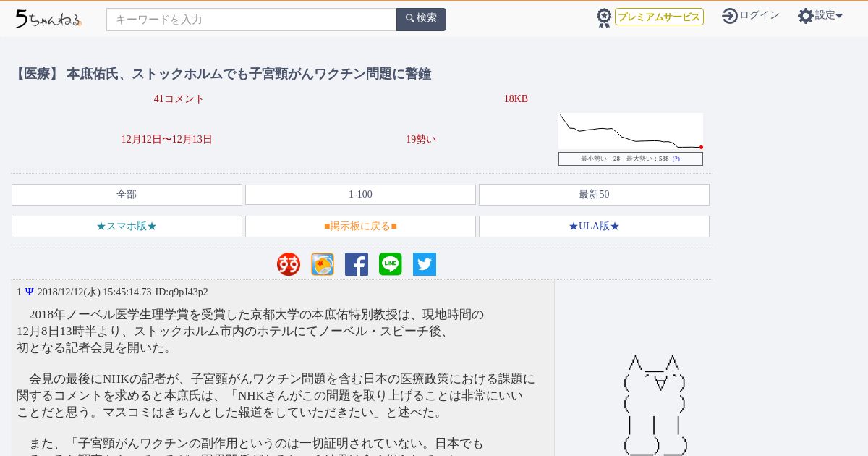This screenshot has width=868, height=456.
Task: Click the ログイン login arrow icon
Action: (x=730, y=15)
